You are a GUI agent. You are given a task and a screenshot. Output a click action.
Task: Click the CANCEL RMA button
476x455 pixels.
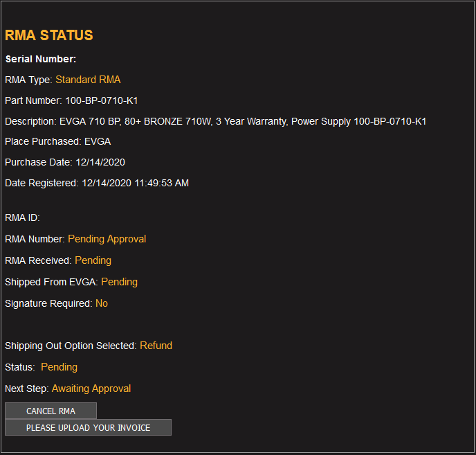tap(51, 411)
